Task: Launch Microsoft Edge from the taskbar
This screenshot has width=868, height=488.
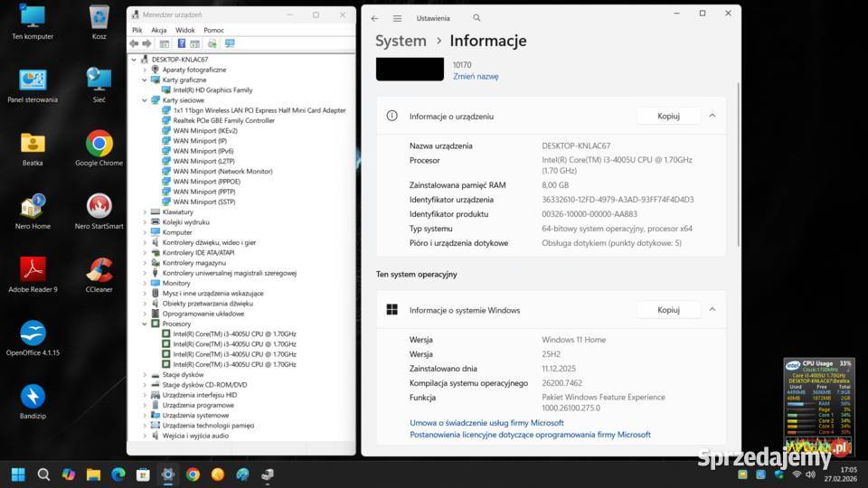Action: [x=118, y=474]
